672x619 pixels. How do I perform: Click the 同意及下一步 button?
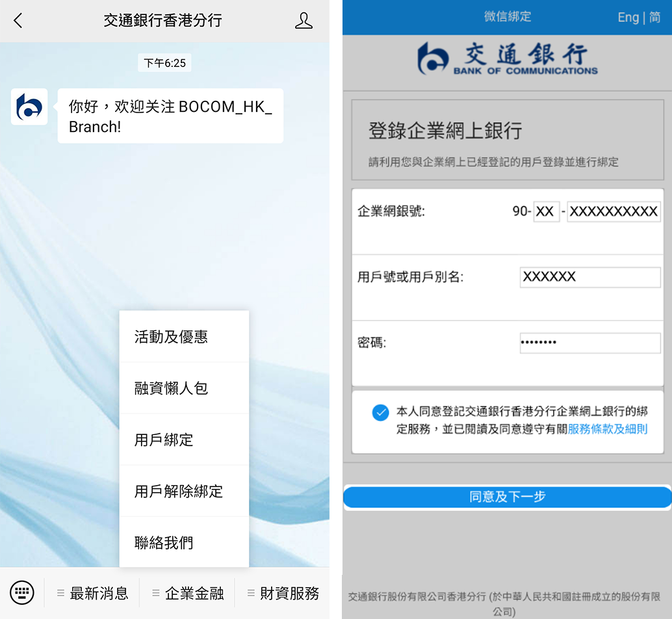tap(508, 497)
